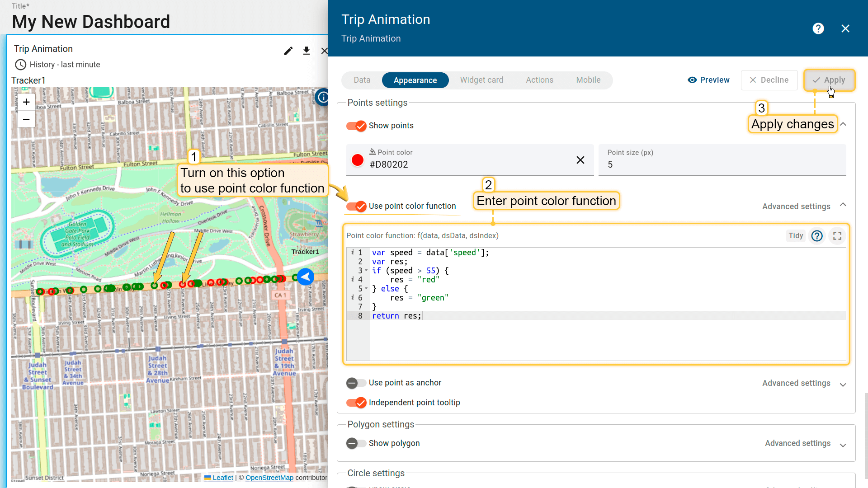The width and height of the screenshot is (868, 488).
Task: Click code line res = "green"
Action: (x=419, y=298)
